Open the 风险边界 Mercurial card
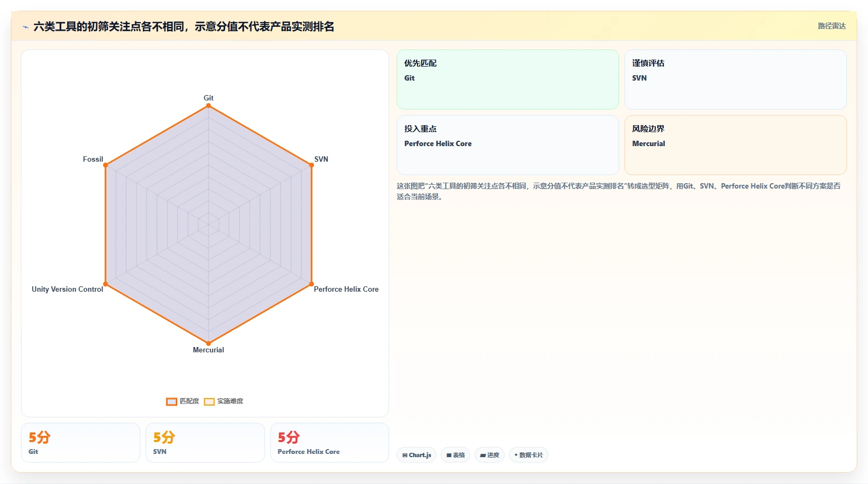The image size is (868, 484). (736, 145)
